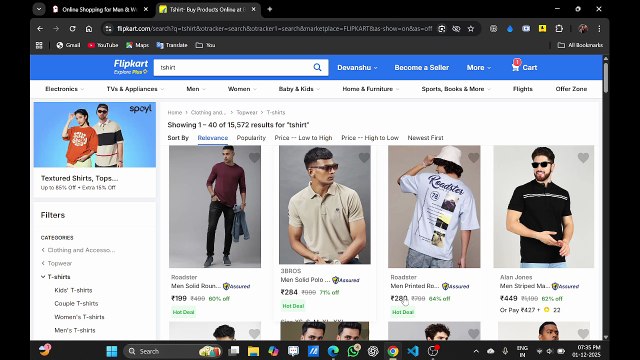The height and width of the screenshot is (360, 640).
Task: Open the tab search dropdown arrow
Action: pos(39,9)
